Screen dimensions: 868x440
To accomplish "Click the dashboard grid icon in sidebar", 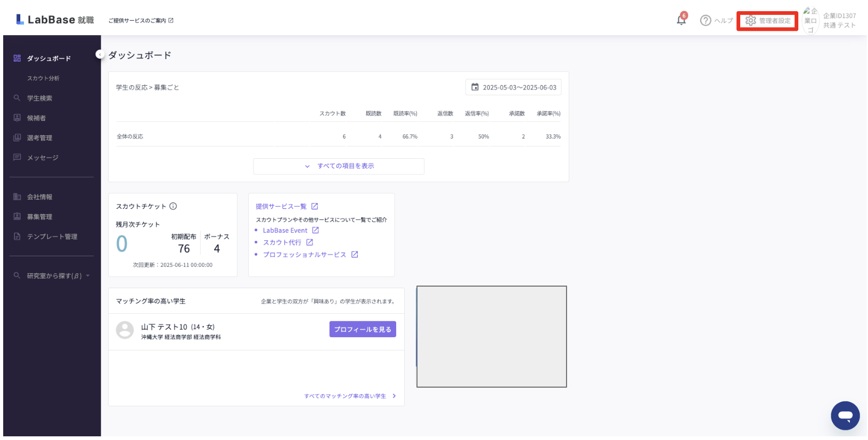I will tap(17, 58).
